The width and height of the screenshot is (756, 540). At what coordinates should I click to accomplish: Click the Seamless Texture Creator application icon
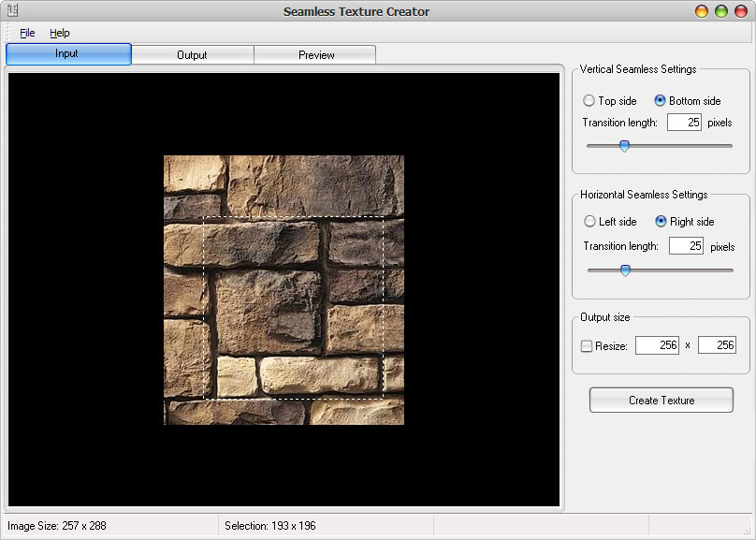[x=12, y=10]
